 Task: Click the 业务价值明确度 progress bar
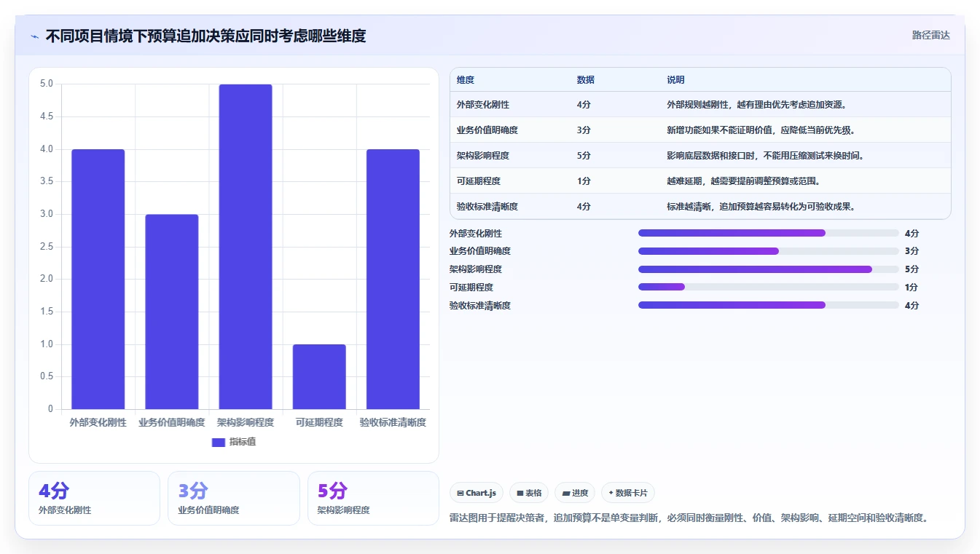tap(769, 251)
